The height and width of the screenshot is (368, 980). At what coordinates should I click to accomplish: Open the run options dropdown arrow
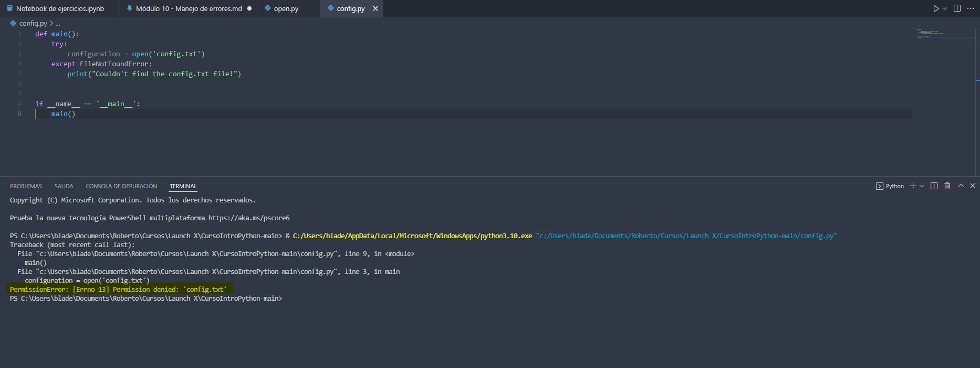945,8
